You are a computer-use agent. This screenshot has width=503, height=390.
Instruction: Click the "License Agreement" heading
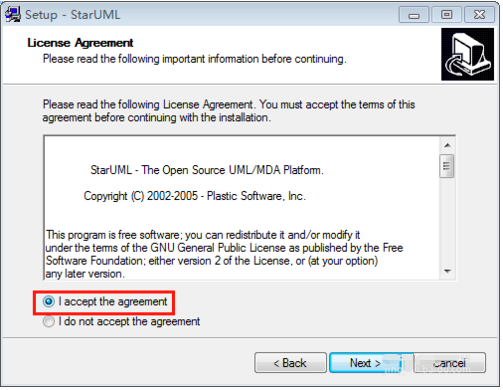tap(80, 43)
